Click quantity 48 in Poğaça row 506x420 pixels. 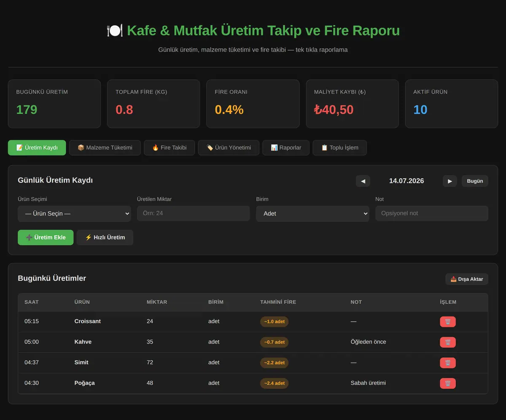[150, 383]
